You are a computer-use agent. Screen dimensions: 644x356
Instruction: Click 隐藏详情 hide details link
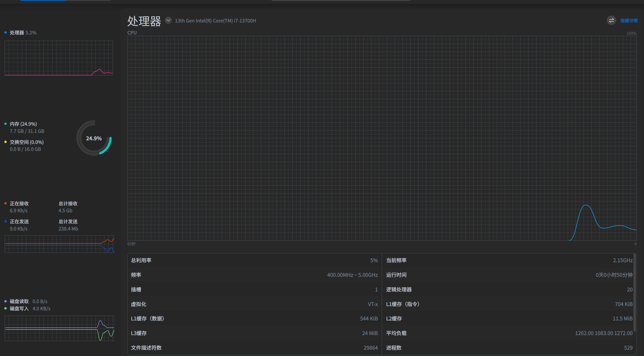click(628, 20)
